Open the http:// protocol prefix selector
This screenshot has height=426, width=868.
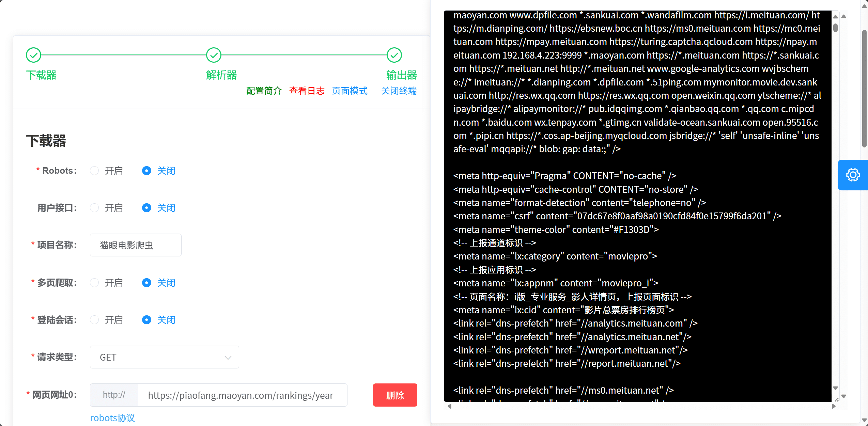(114, 395)
